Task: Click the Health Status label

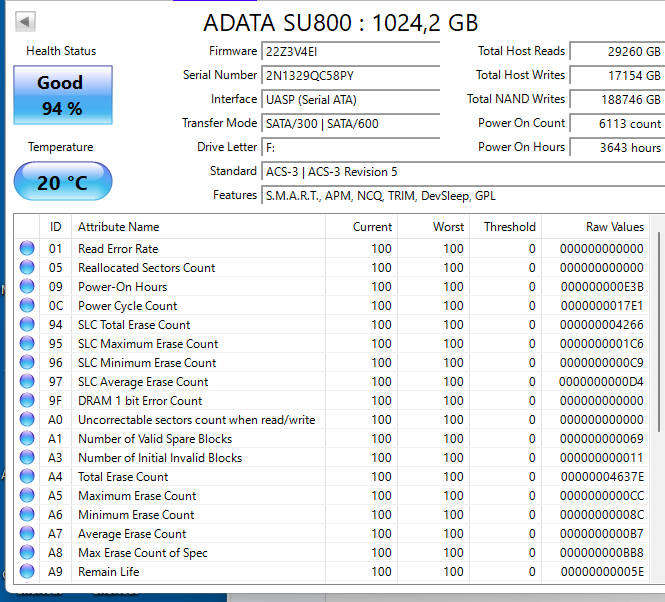Action: (x=61, y=51)
